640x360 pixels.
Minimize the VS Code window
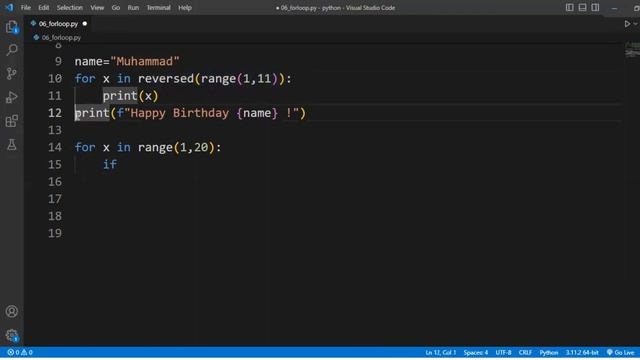pyautogui.click(x=614, y=8)
